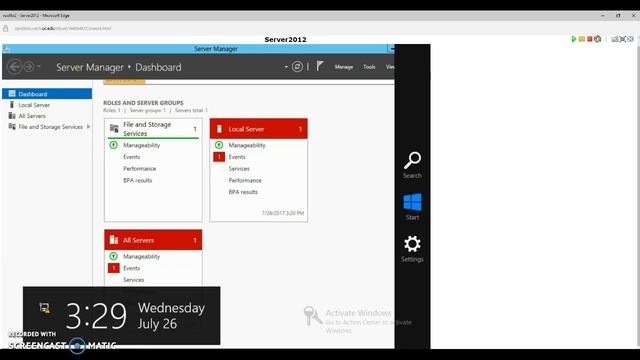
Task: Select Local Server in the left navigation pane
Action: point(47,105)
